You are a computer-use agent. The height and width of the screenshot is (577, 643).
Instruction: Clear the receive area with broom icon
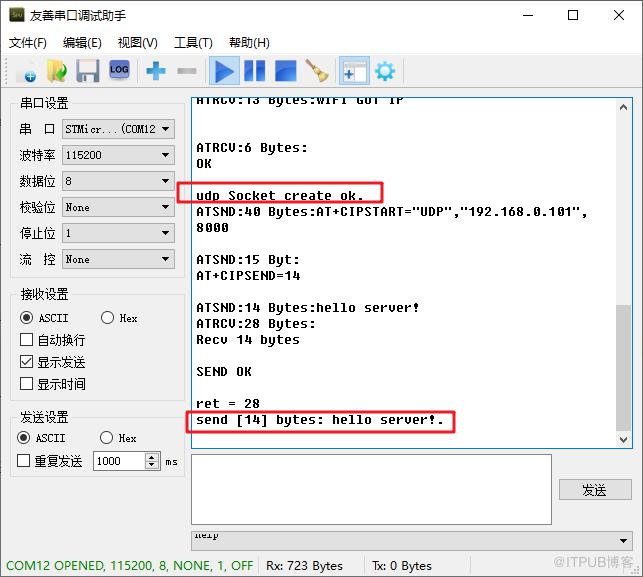(317, 71)
